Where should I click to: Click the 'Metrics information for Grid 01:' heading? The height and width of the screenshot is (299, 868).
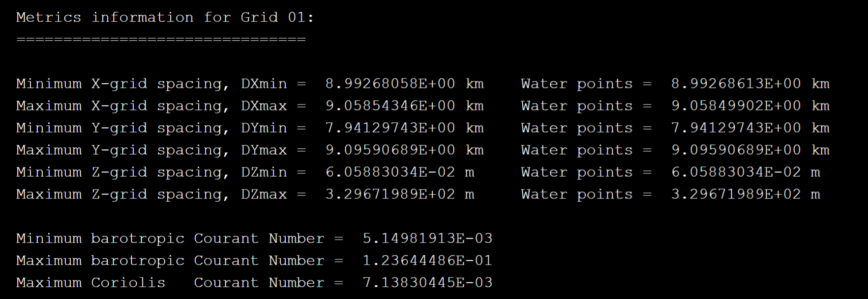(165, 18)
